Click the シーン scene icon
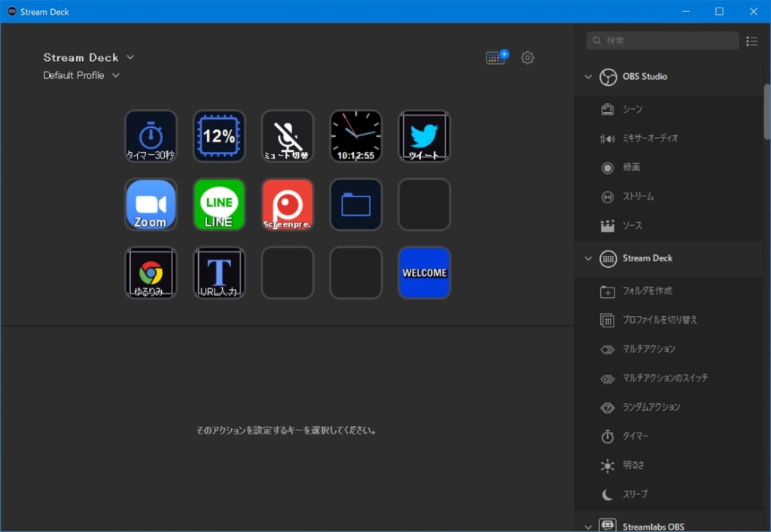The height and width of the screenshot is (532, 771). click(608, 109)
